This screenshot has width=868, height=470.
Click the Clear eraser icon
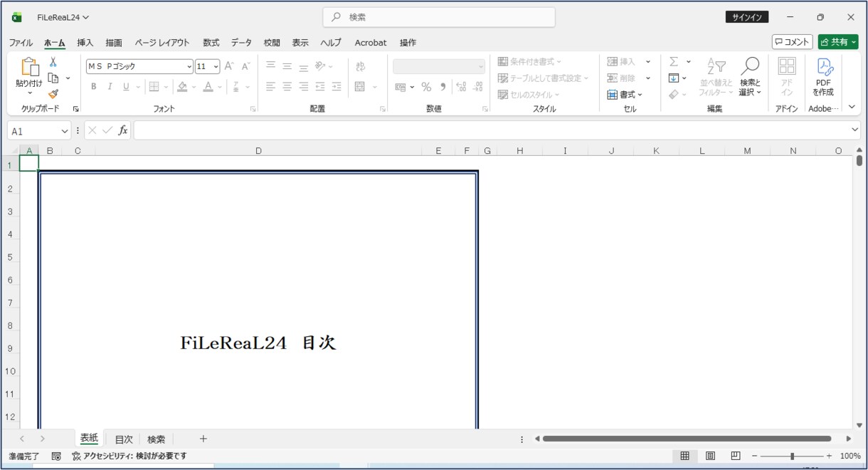point(674,94)
